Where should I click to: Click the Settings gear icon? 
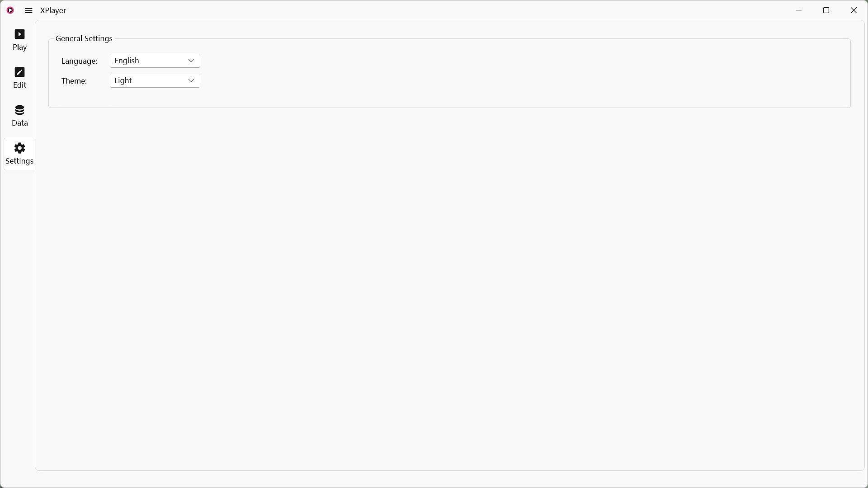coord(19,148)
